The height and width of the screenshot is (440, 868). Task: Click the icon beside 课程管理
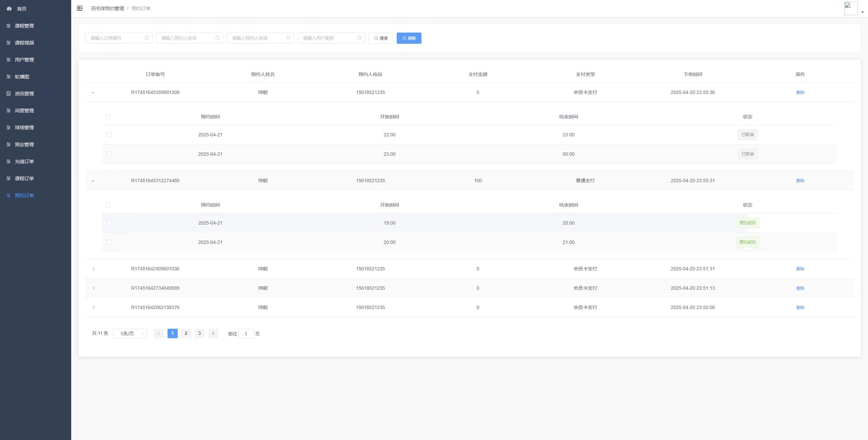click(8, 25)
